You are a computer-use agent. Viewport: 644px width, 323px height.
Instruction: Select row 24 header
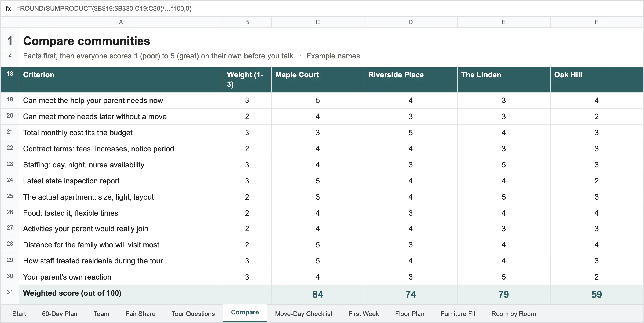10,181
